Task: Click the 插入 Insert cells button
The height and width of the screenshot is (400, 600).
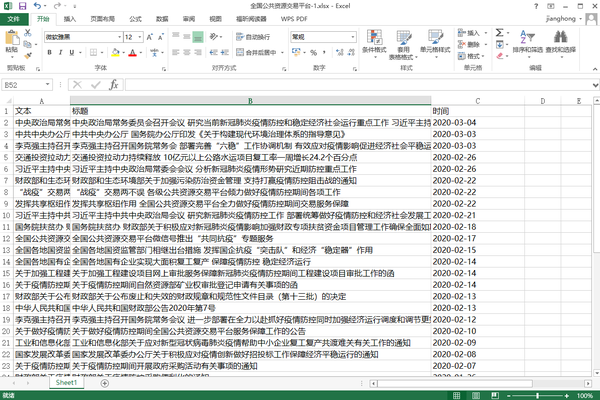Action: click(469, 33)
